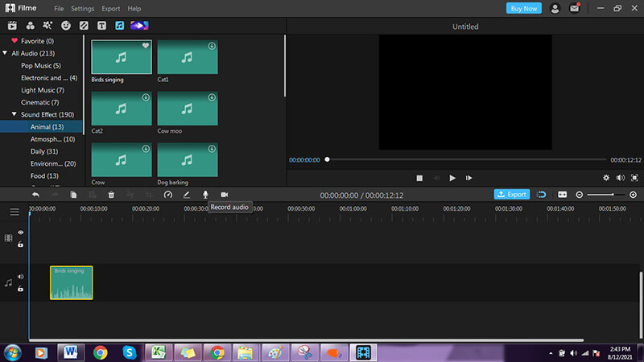
Task: Collapse the All Audio tree arrow
Action: click(x=5, y=53)
